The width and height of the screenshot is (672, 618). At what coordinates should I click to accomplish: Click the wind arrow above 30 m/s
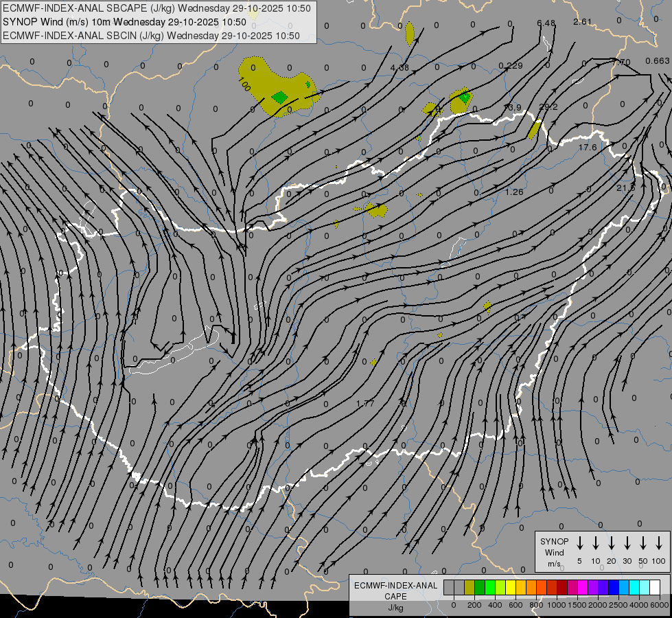tap(627, 543)
